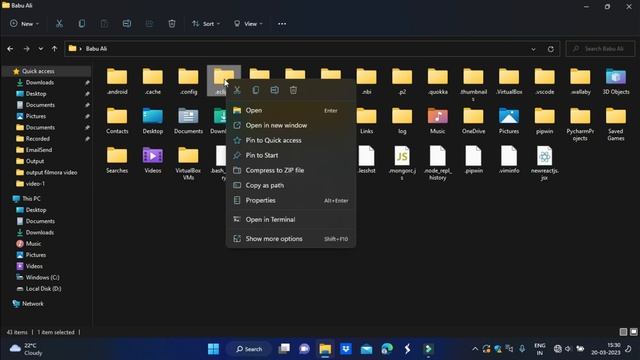The height and width of the screenshot is (360, 640).
Task: Select the .vscode folder
Action: coord(545,81)
